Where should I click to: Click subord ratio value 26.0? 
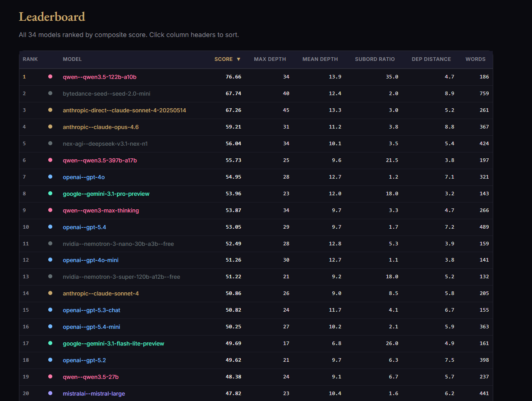(x=392, y=343)
